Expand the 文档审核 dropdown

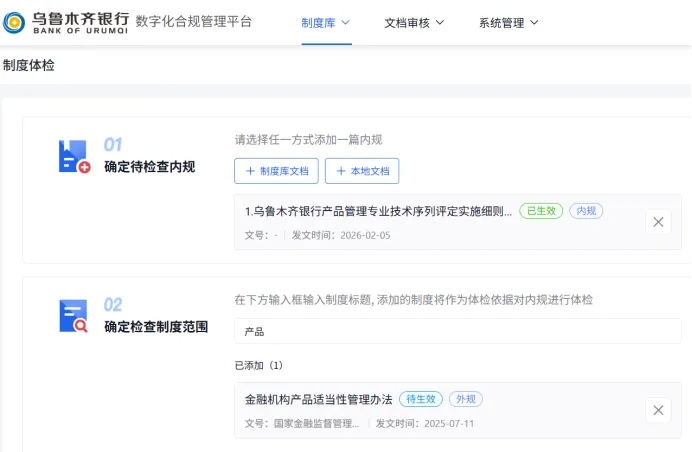[414, 22]
